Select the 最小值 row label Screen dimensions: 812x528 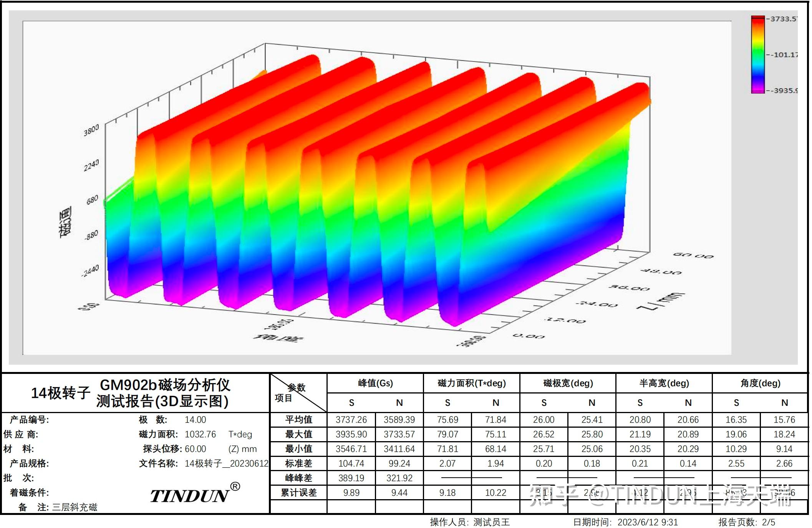coord(299,449)
